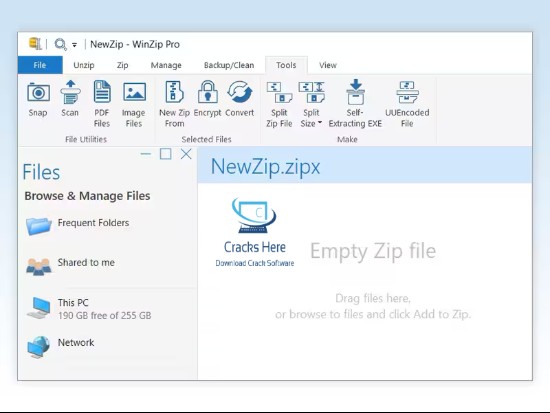Viewport: 550px width, 413px height.
Task: Close the Files pane
Action: (x=186, y=154)
